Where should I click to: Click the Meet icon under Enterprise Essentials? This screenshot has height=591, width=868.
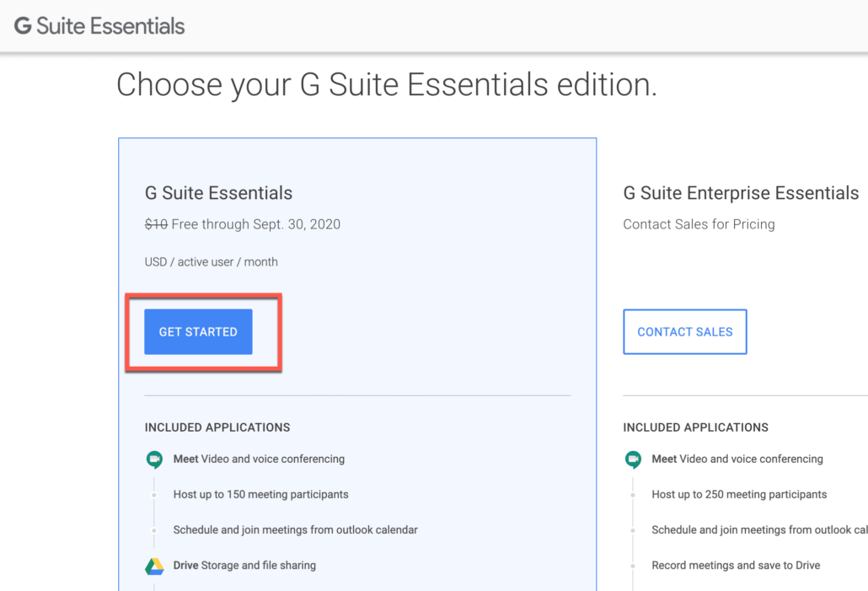coord(633,459)
